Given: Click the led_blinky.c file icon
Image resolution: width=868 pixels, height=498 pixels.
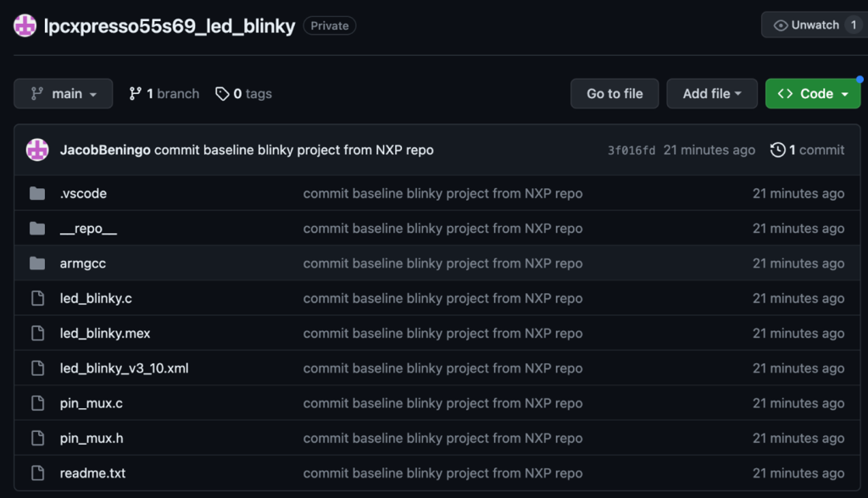Looking at the screenshot, I should tap(37, 298).
